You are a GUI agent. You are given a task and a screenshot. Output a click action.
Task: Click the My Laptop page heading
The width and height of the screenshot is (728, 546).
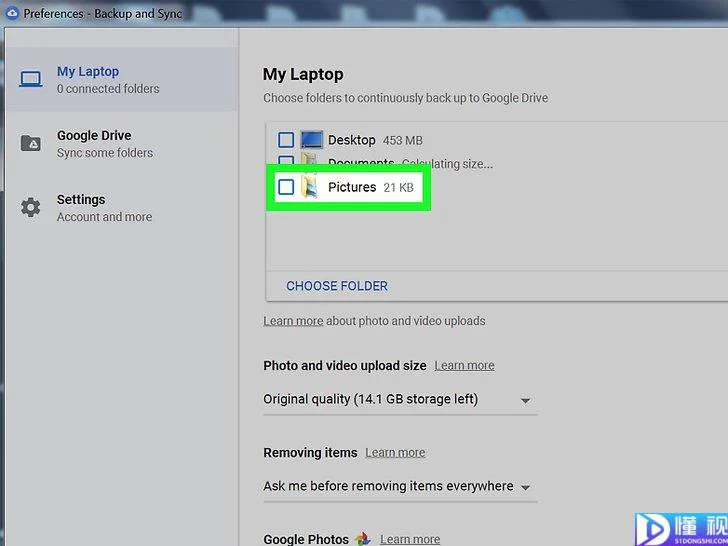click(x=303, y=75)
